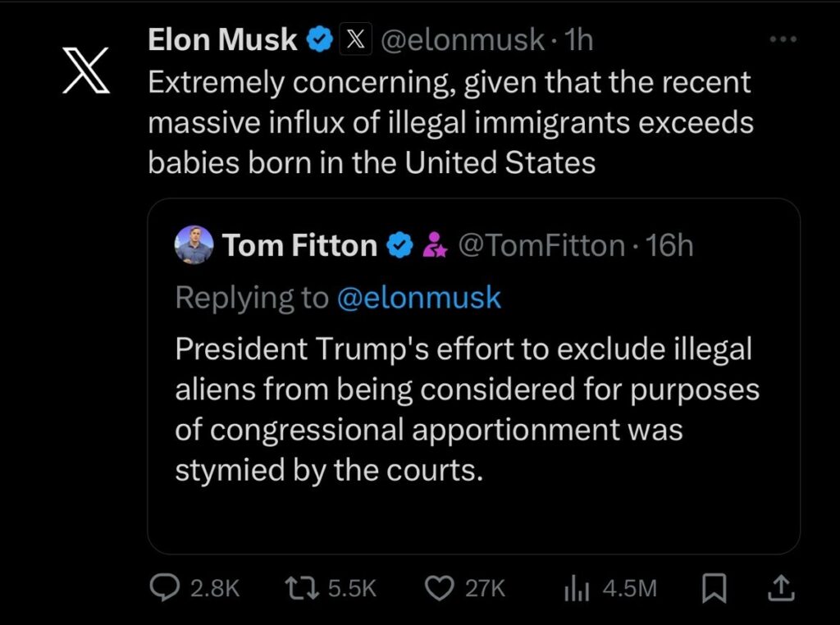
Task: Click the Elon Musk display name
Action: [x=222, y=39]
